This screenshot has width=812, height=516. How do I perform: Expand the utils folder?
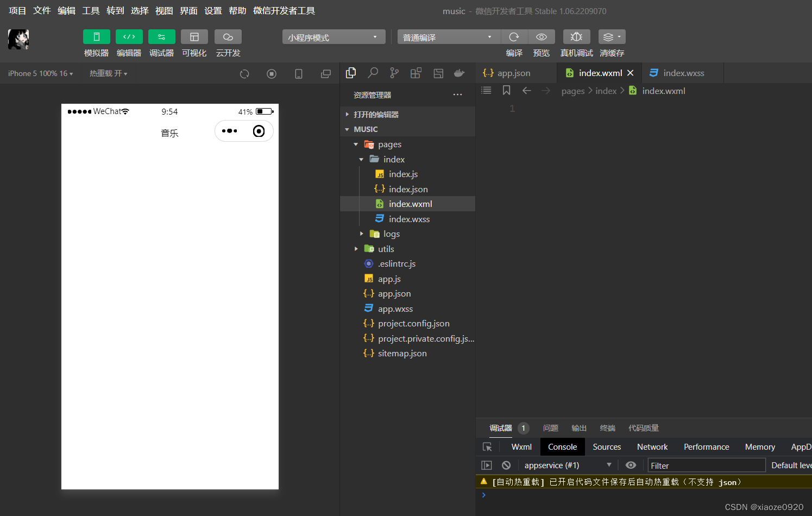coord(407,249)
